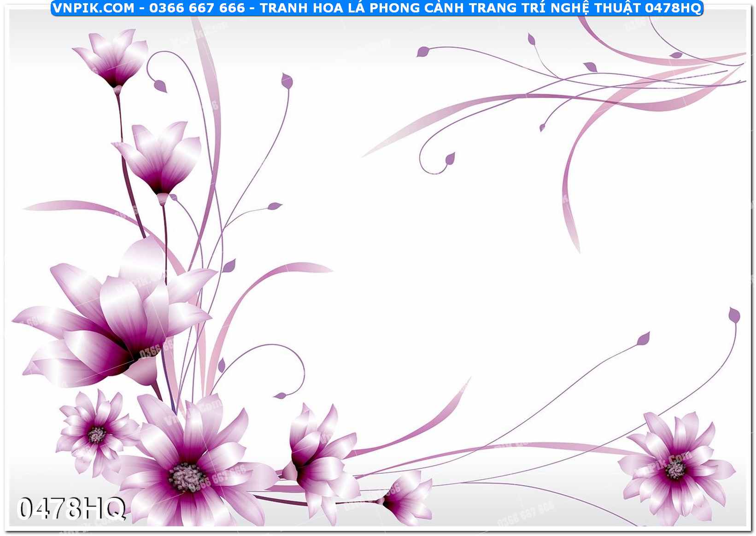Screen dimensions: 756x536
Task: Click the center of the biggest daisy flower
Action: coord(186,474)
